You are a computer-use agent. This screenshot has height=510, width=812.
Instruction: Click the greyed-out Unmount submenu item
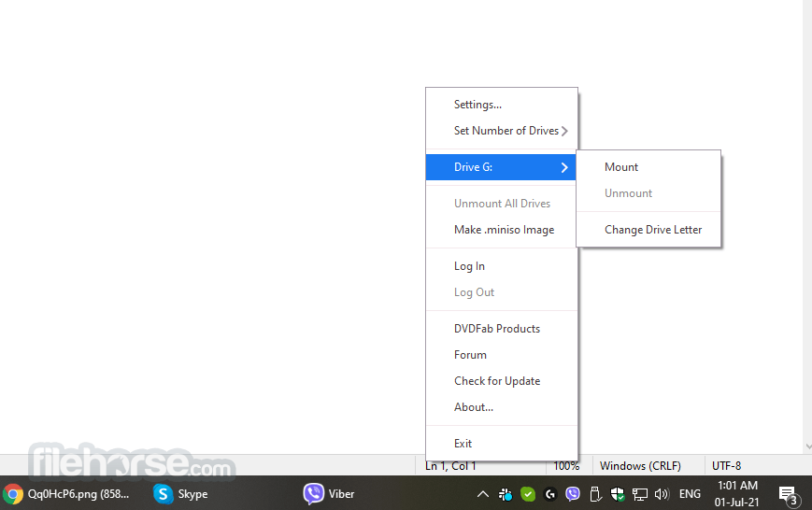648,193
